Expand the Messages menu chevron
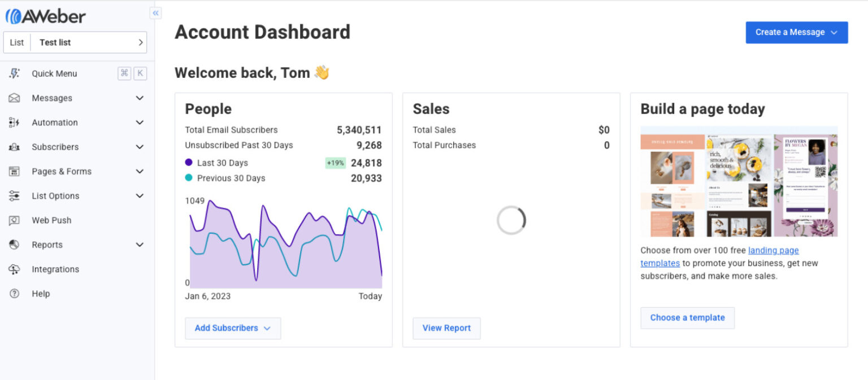The height and width of the screenshot is (380, 868). [x=140, y=98]
